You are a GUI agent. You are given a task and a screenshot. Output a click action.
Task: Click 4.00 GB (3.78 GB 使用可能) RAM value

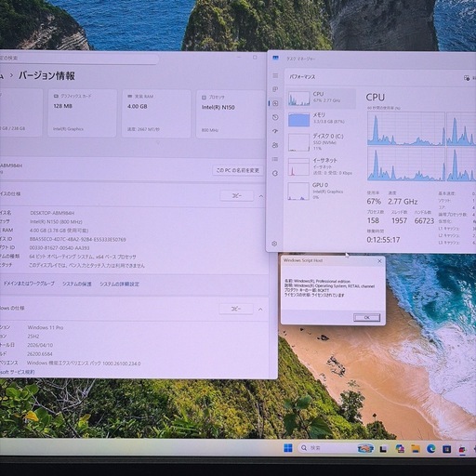pyautogui.click(x=59, y=231)
